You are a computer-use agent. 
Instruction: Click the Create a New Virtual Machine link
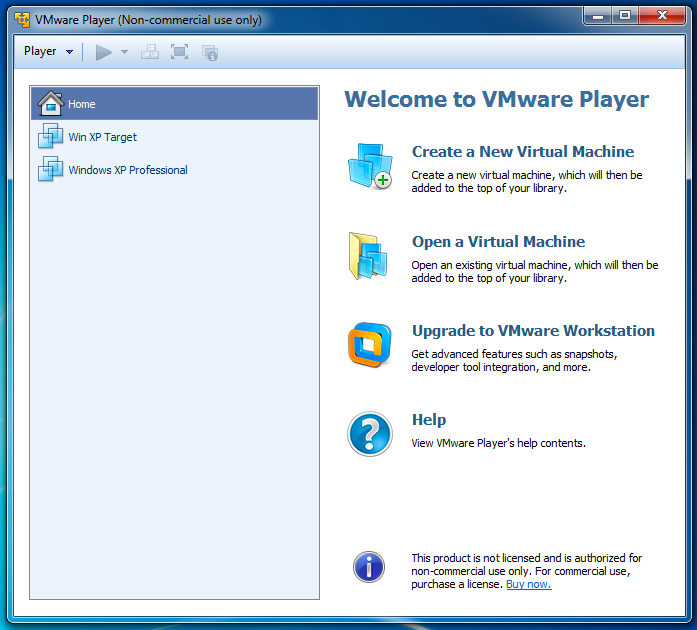(522, 152)
